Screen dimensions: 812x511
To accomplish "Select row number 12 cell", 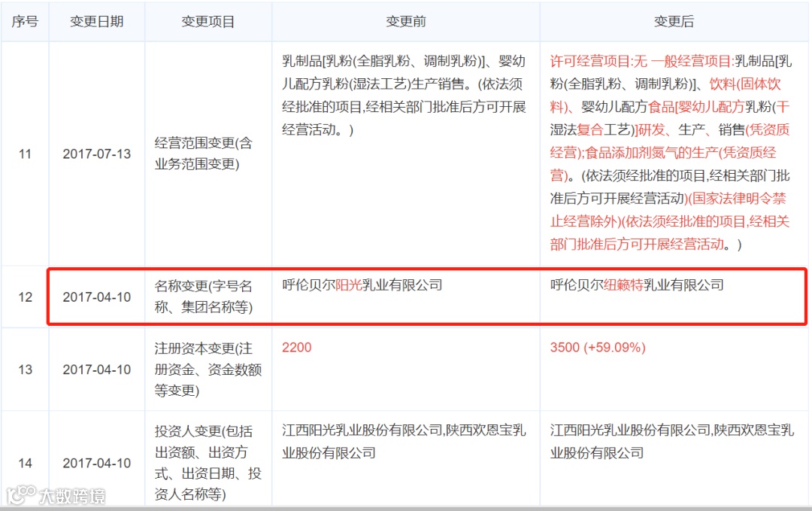I will [25, 297].
